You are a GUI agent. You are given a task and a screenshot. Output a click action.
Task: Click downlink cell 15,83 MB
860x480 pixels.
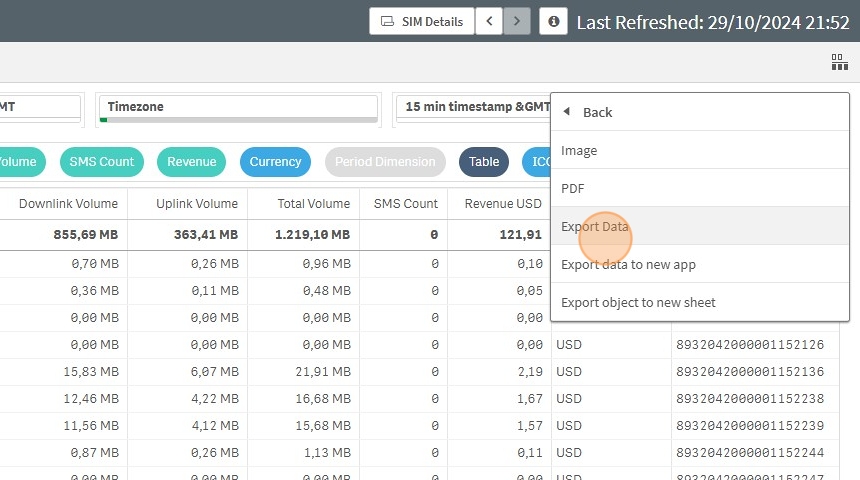click(91, 371)
